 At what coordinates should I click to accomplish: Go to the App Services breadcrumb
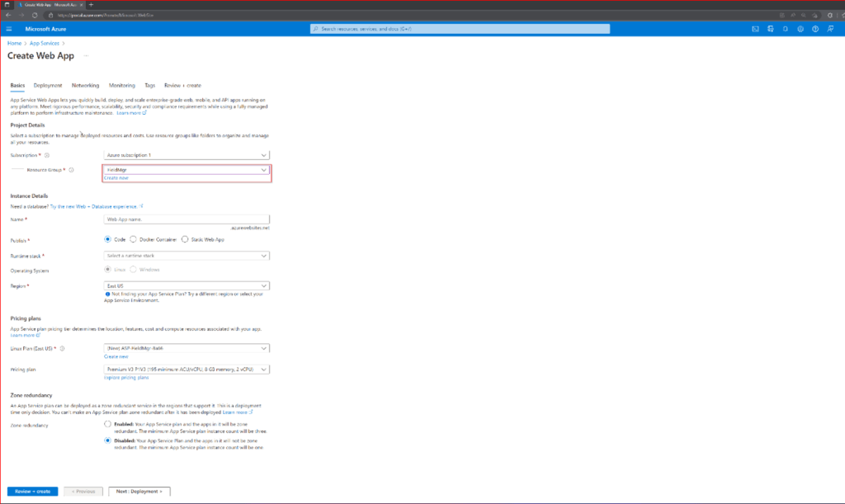[45, 43]
